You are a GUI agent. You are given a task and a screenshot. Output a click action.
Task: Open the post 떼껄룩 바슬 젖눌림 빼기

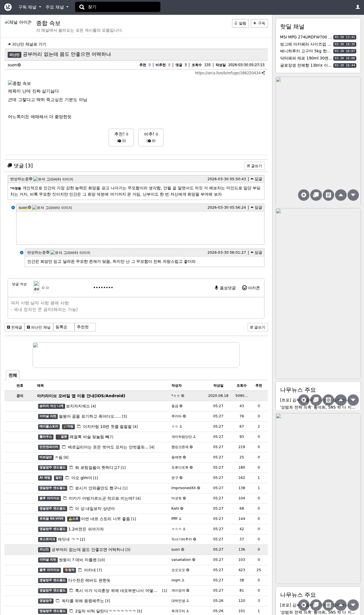click(91, 437)
